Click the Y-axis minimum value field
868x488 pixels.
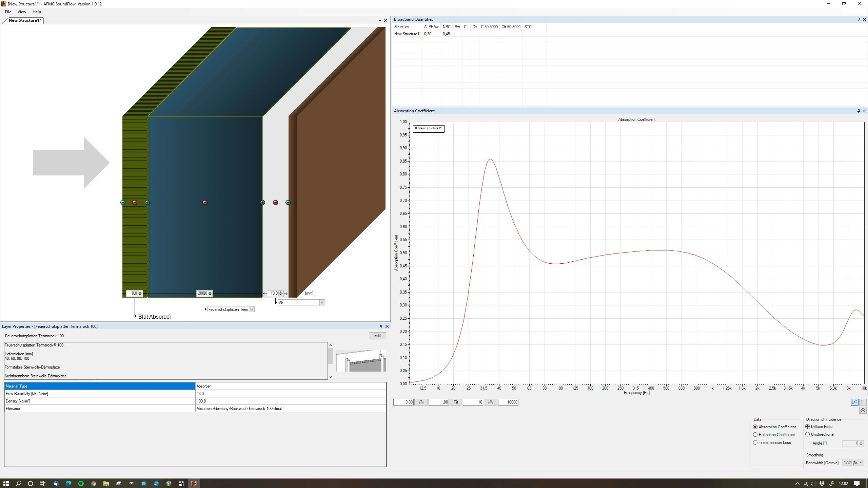pyautogui.click(x=403, y=402)
